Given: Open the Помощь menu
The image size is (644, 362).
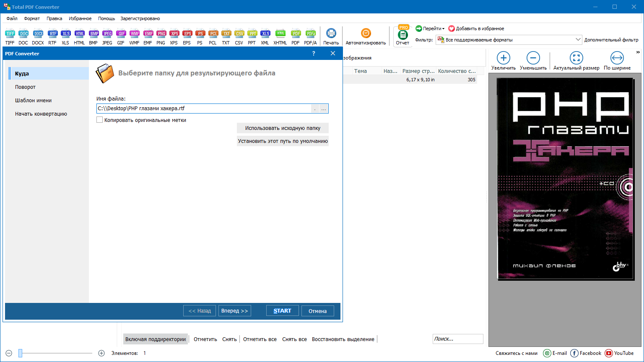Looking at the screenshot, I should [106, 18].
